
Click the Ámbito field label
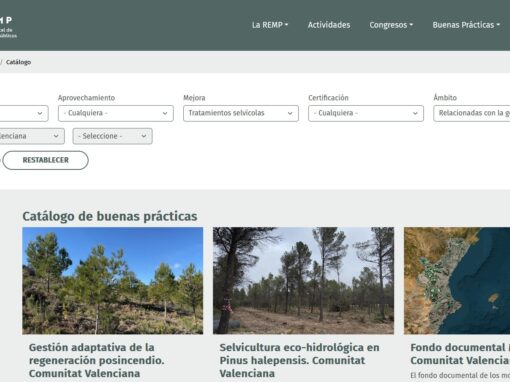[x=445, y=98]
